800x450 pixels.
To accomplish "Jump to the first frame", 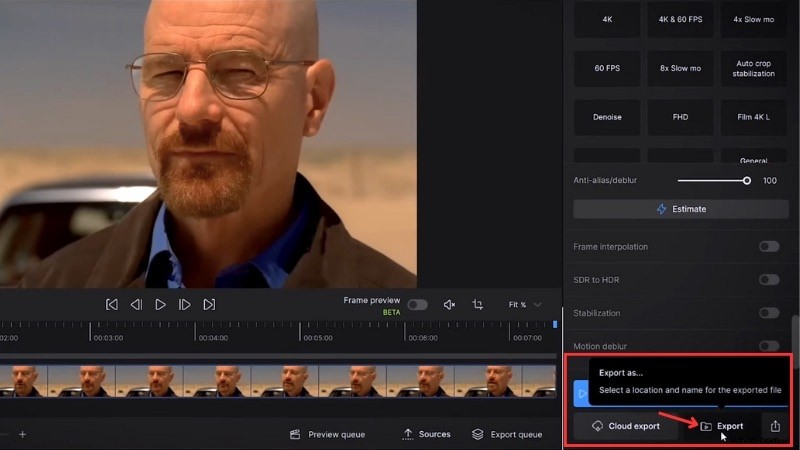I will [x=112, y=305].
